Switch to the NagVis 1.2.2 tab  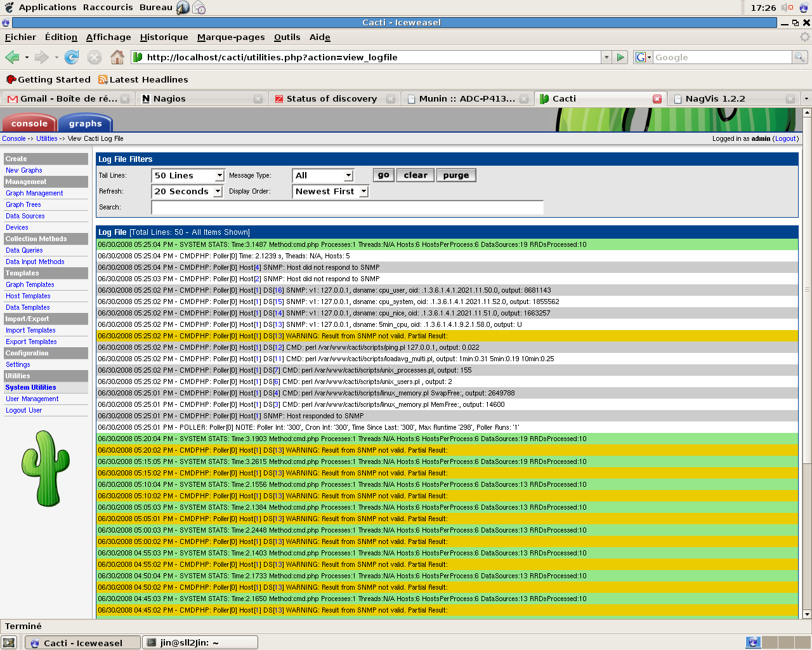(x=733, y=99)
